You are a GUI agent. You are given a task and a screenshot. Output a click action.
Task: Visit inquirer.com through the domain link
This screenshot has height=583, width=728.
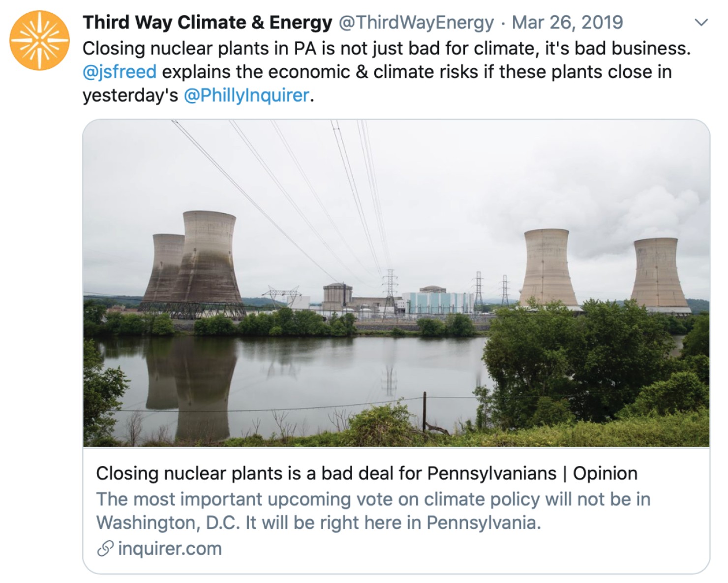coord(157,549)
